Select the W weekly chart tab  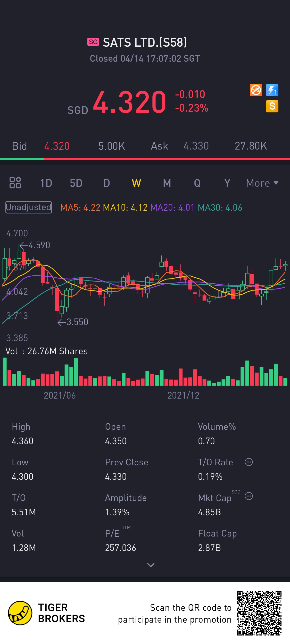[x=136, y=183]
